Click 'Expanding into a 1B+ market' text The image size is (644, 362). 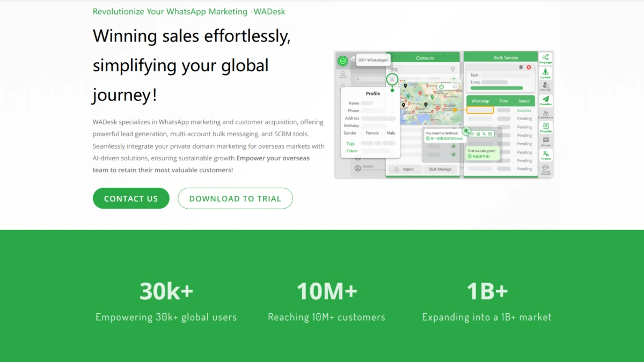click(x=487, y=317)
